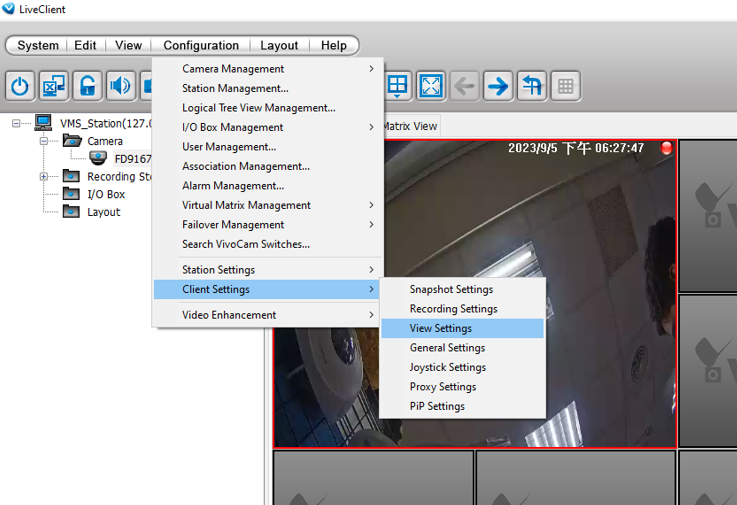Open the View menu
This screenshot has height=505, width=737.
[128, 46]
